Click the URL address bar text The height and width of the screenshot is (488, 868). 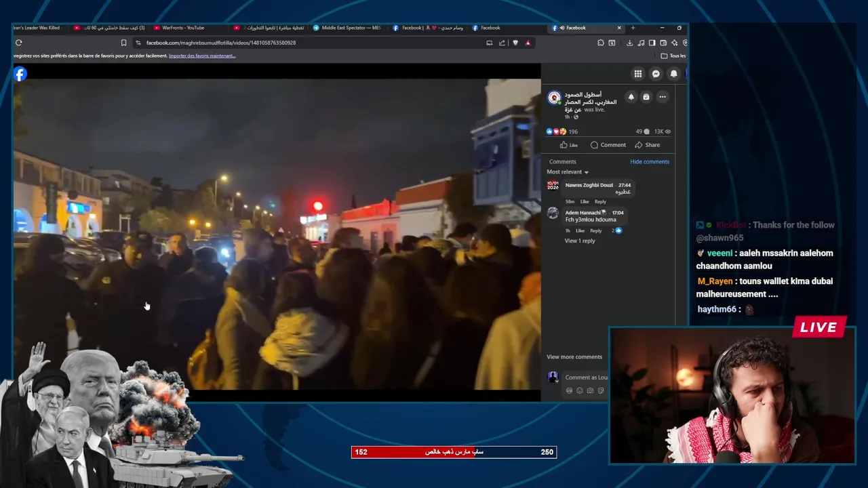tap(221, 43)
